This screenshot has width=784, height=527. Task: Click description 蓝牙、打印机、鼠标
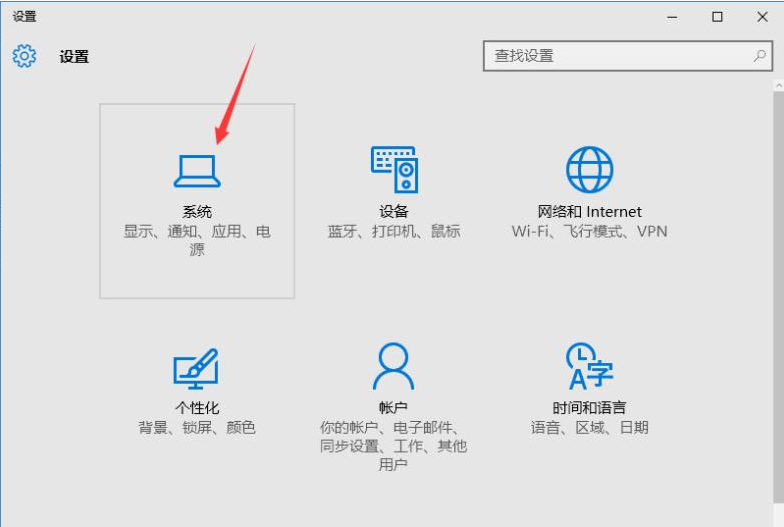[x=394, y=231]
